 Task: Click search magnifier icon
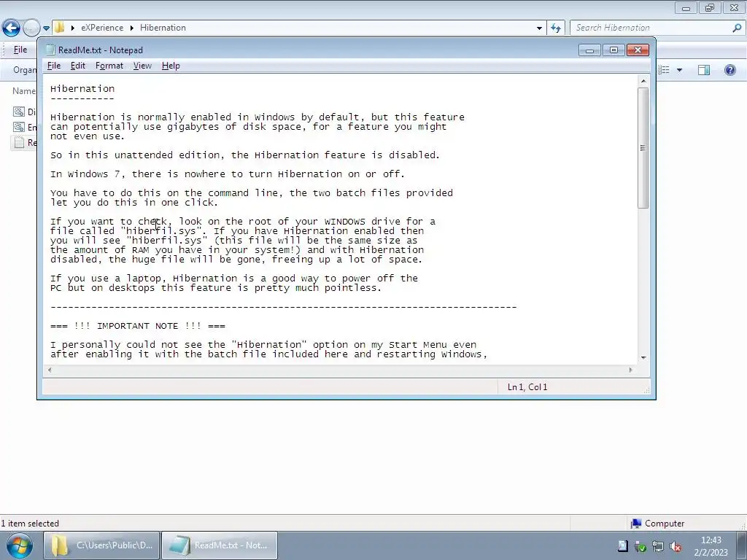(737, 28)
